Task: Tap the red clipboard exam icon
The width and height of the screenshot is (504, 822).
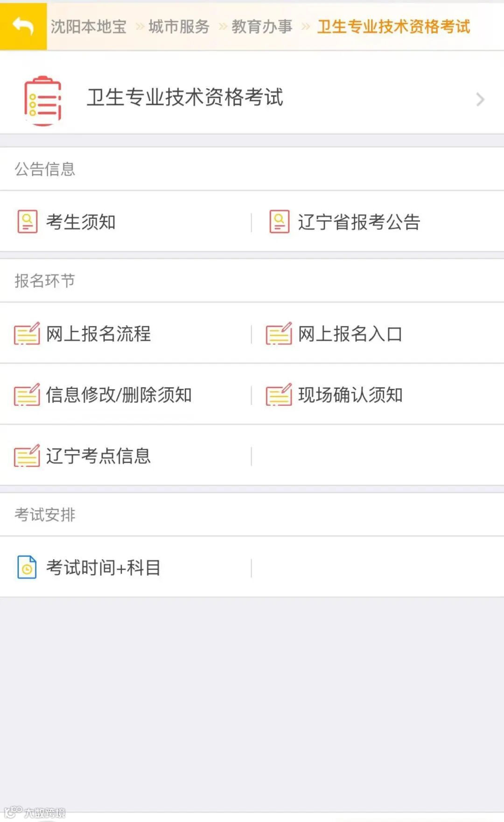Action: pos(42,100)
